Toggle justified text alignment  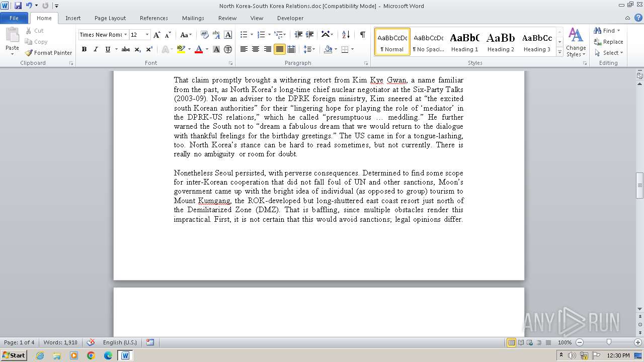279,49
